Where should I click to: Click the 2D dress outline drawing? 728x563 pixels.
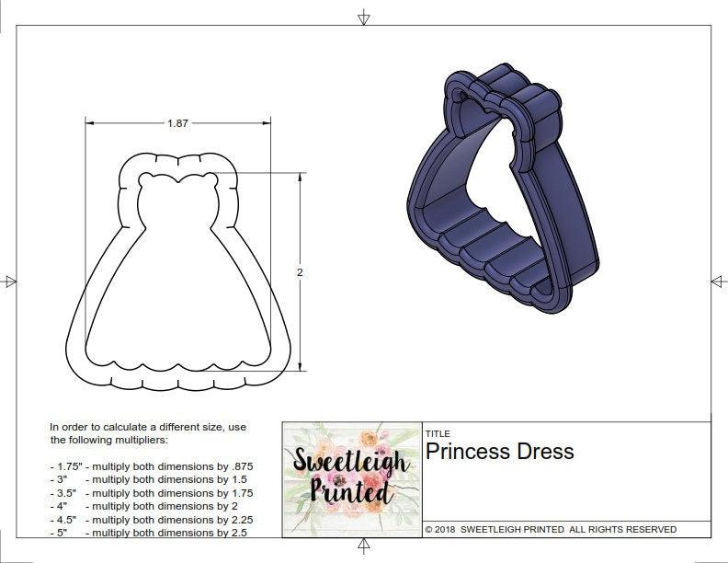[178, 271]
